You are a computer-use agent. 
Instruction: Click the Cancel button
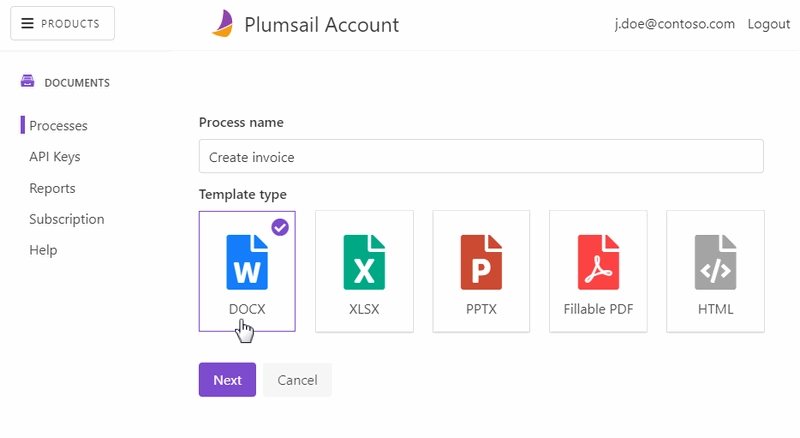click(297, 380)
